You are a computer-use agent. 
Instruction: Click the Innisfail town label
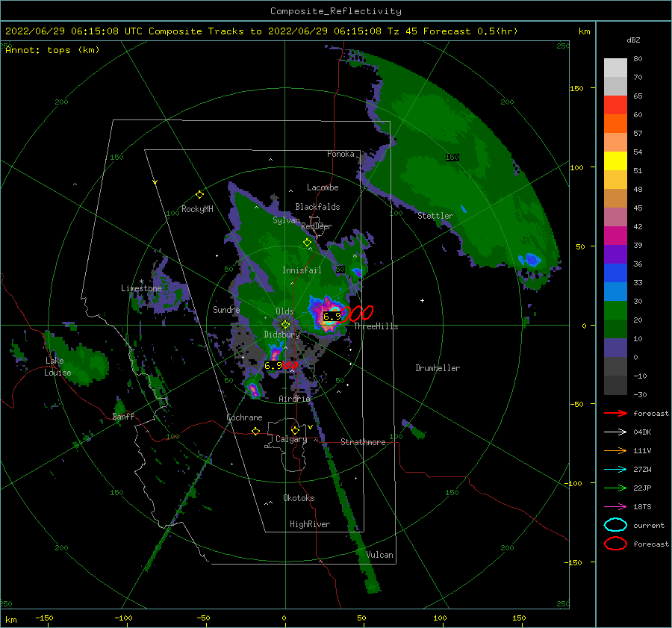pyautogui.click(x=302, y=270)
